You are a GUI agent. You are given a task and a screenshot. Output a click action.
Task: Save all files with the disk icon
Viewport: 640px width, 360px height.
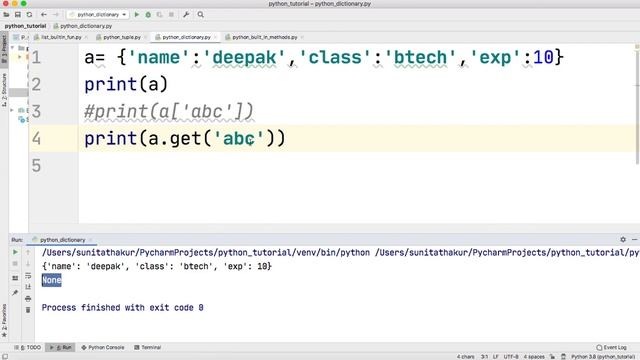(x=18, y=15)
